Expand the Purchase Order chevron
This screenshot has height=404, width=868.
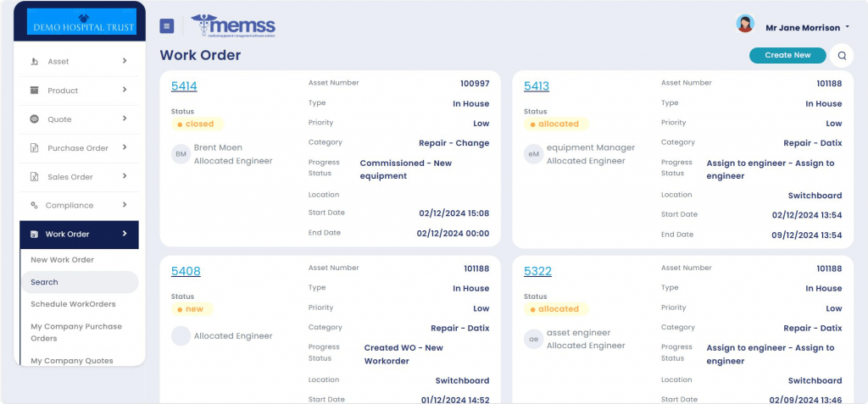(x=125, y=147)
